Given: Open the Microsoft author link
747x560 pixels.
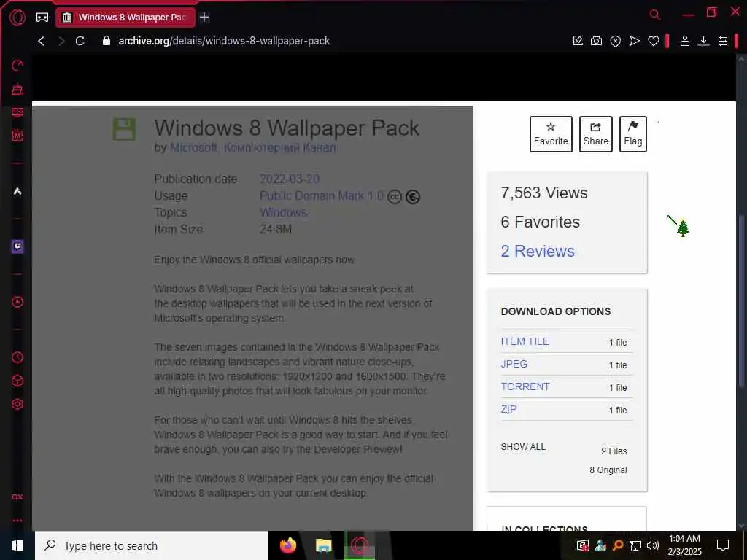Looking at the screenshot, I should click(x=193, y=147).
